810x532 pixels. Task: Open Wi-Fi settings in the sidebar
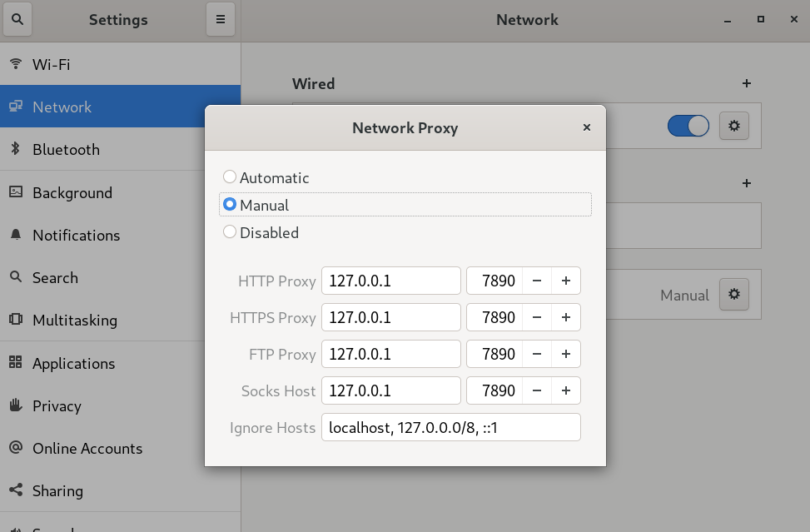(51, 64)
